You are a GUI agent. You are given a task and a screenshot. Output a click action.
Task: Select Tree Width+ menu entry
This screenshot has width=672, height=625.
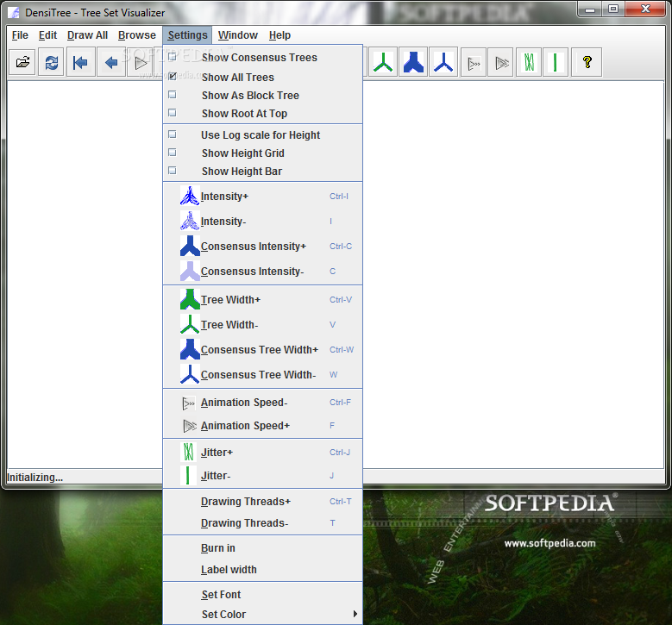[x=263, y=299]
